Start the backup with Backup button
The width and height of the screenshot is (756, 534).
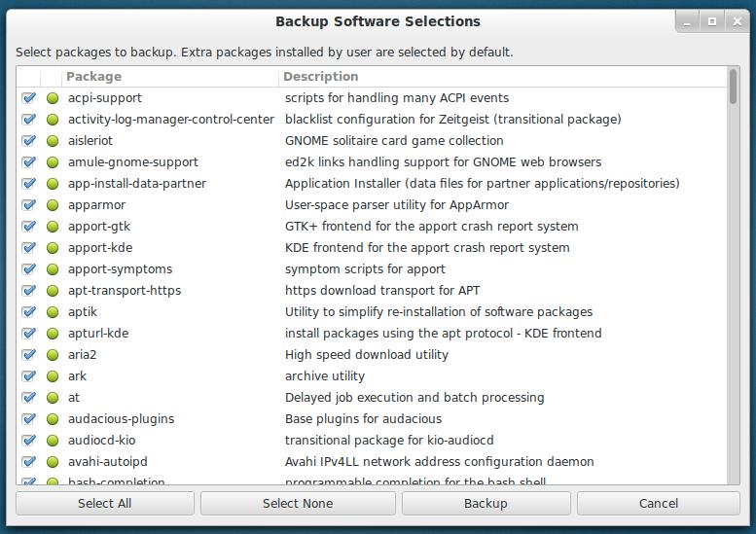486,504
